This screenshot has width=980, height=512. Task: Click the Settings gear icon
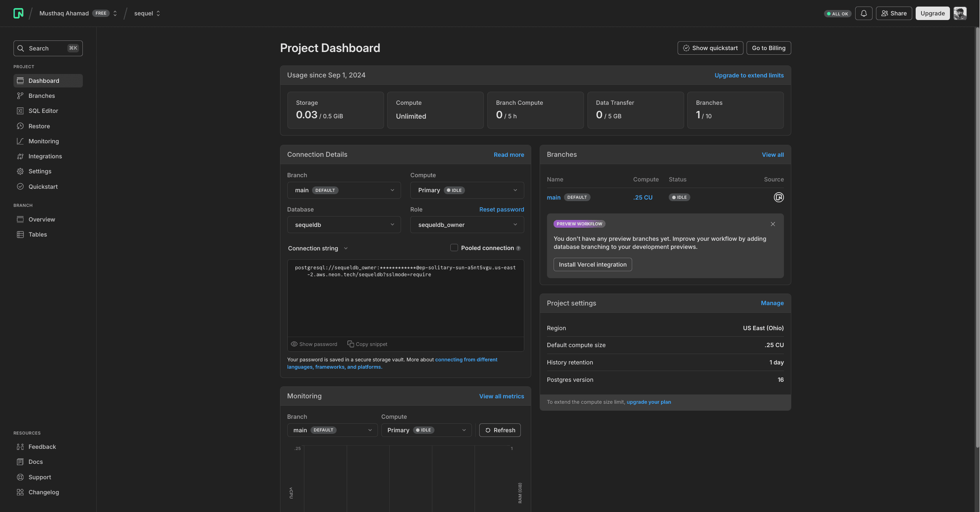coord(20,171)
